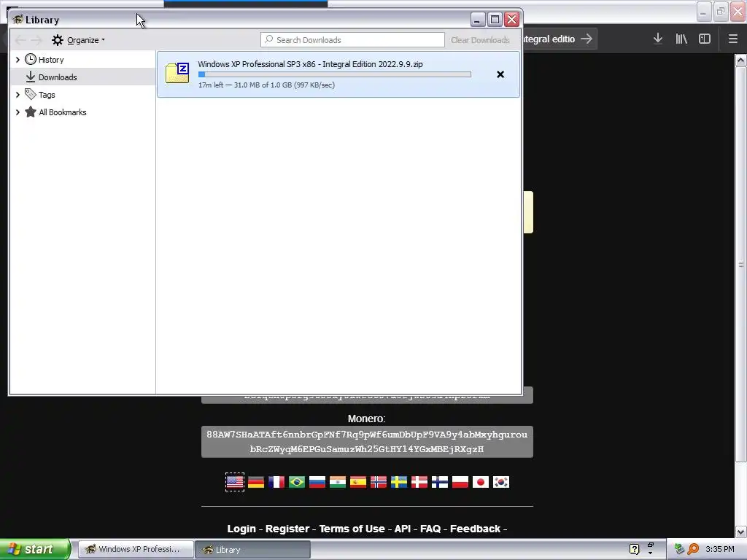
Task: Select the French flag language
Action: coord(276,482)
